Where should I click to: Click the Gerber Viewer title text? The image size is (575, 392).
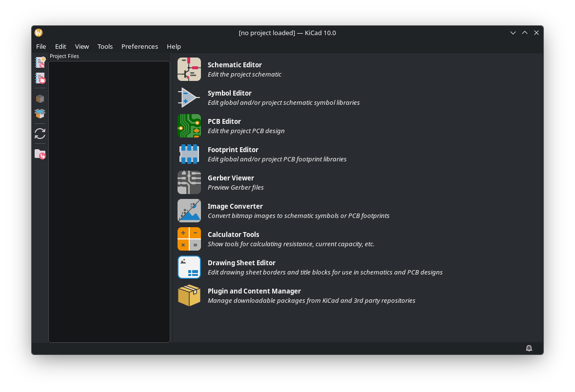click(231, 178)
